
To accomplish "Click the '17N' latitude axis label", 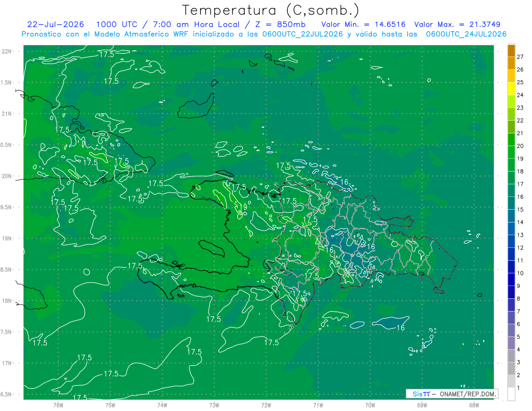I will click(7, 363).
